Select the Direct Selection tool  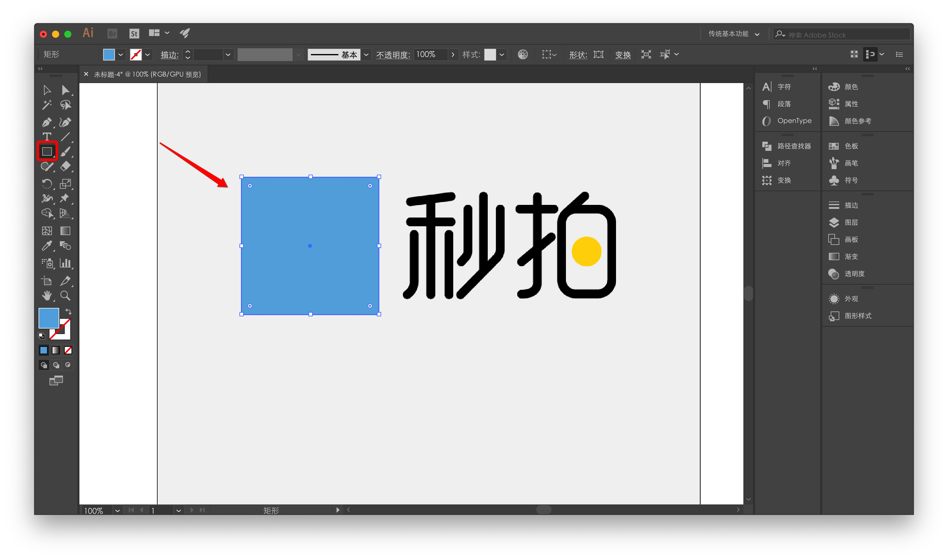[65, 90]
